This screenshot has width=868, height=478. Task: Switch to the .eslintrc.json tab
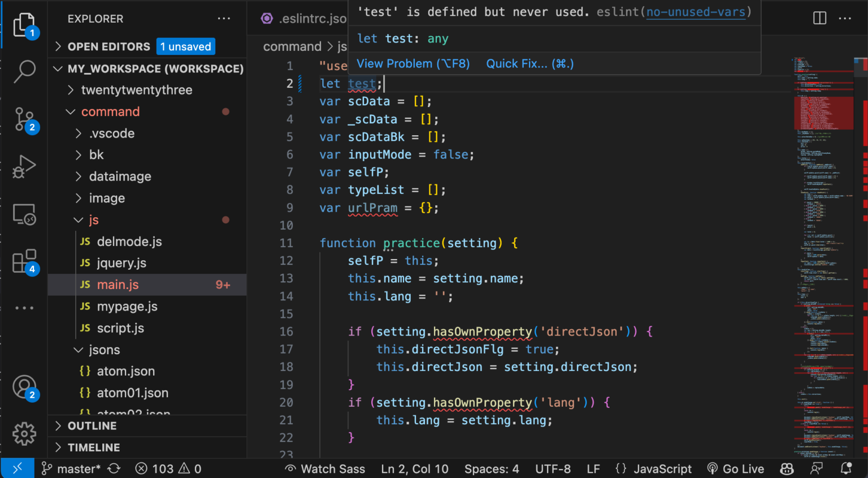(304, 19)
